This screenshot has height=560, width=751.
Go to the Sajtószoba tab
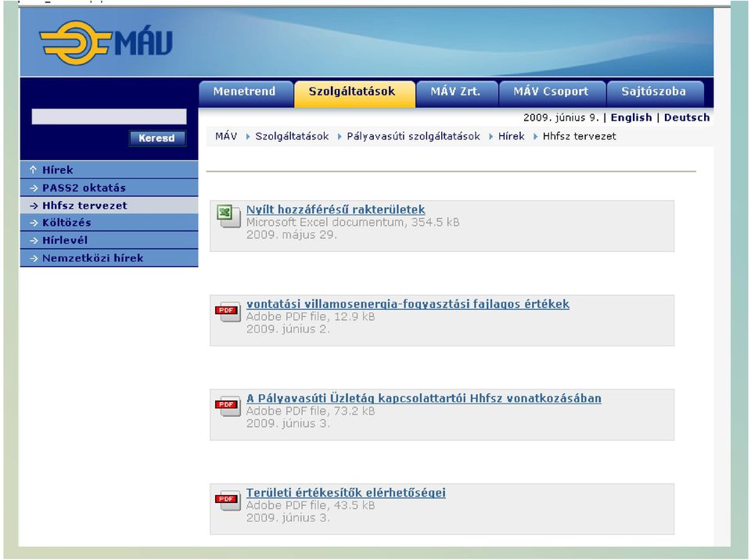point(654,92)
